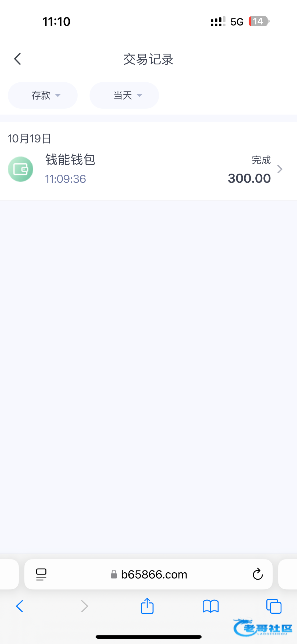
Task: Tap the 完成 status label
Action: [261, 160]
